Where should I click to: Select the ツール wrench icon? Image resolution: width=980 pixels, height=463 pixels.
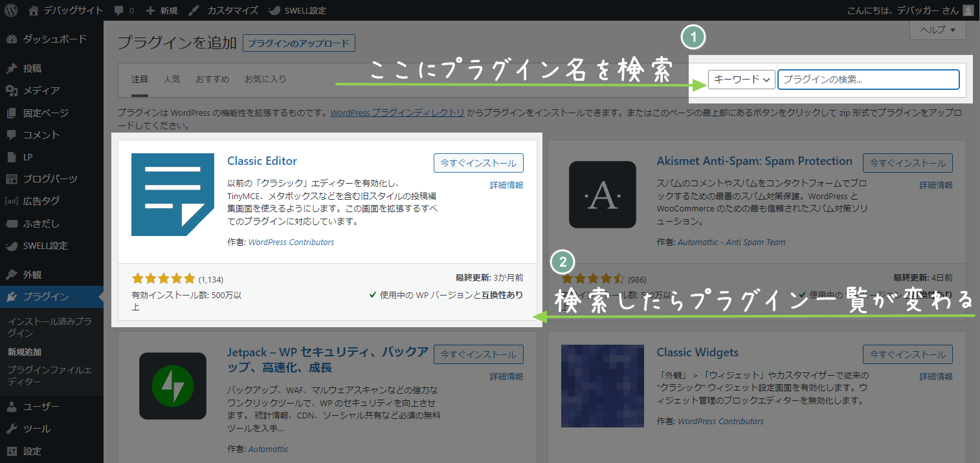pos(13,428)
